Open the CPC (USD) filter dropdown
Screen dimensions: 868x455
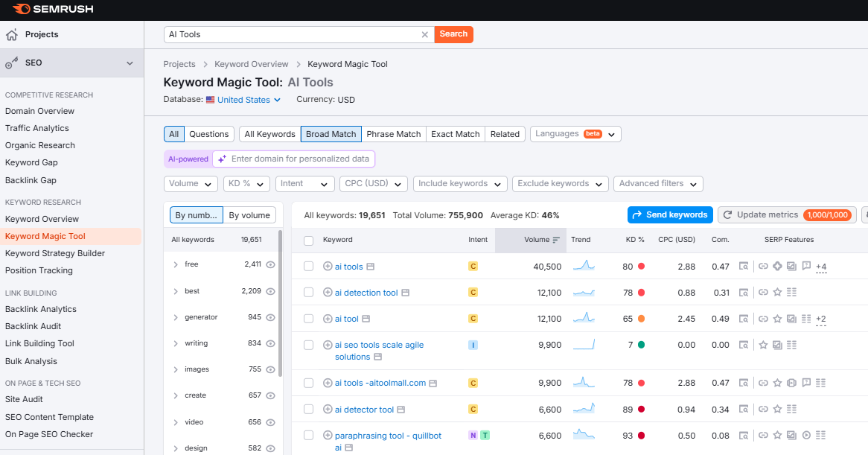pos(374,184)
